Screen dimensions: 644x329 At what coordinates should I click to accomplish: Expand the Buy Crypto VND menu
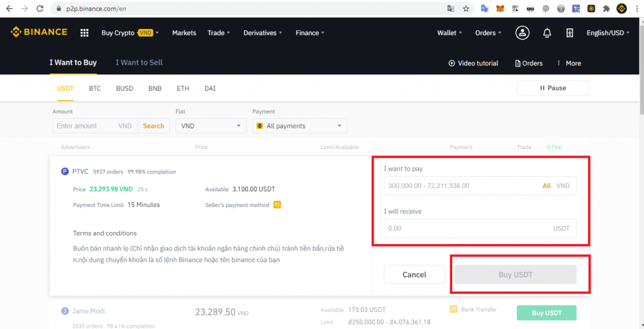click(130, 33)
